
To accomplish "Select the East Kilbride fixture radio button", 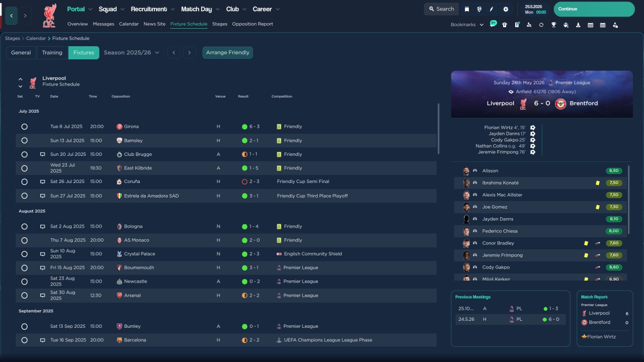I will pyautogui.click(x=24, y=168).
